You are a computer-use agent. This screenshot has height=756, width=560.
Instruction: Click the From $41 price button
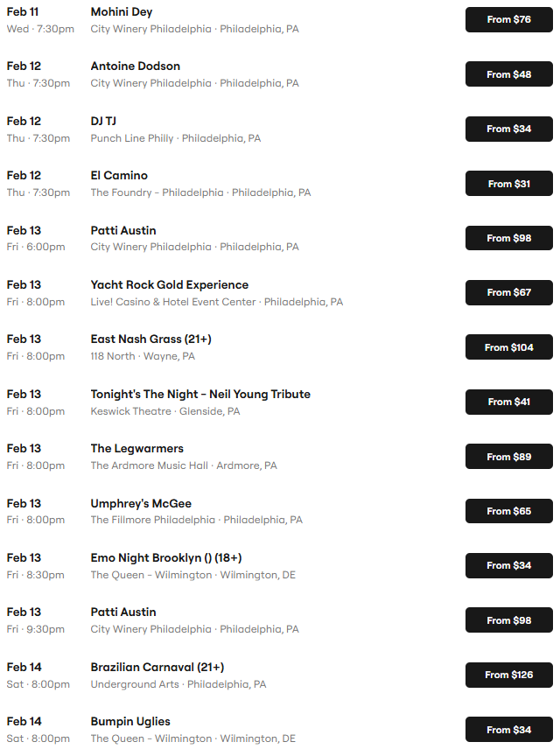tap(508, 402)
